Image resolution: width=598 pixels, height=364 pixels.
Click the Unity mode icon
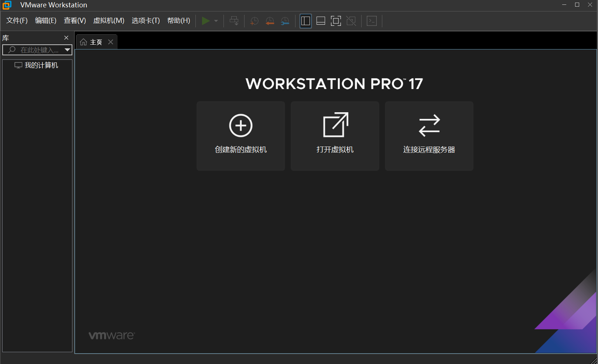coord(351,21)
